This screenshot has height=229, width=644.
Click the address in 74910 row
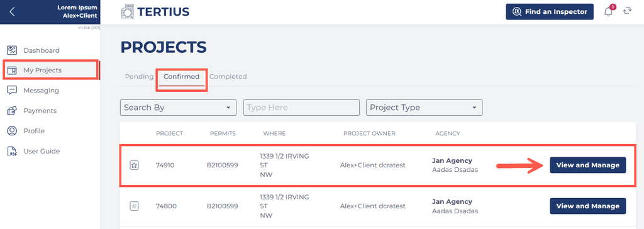(x=284, y=165)
